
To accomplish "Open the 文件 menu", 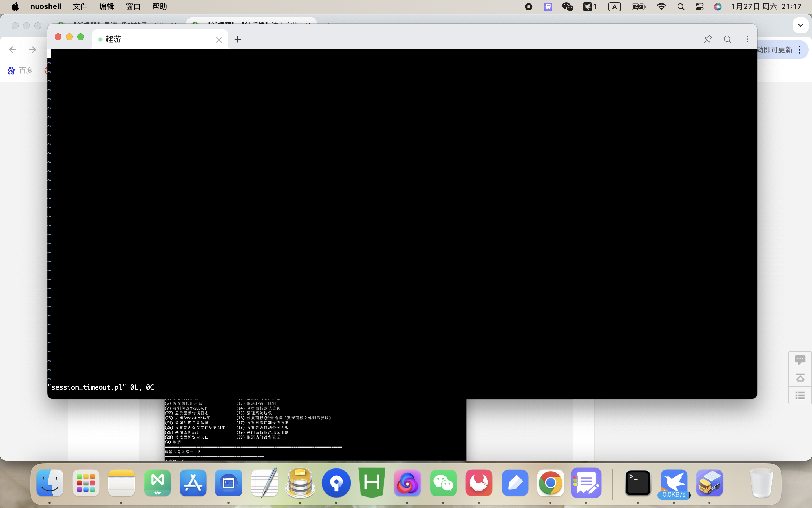I will point(80,7).
